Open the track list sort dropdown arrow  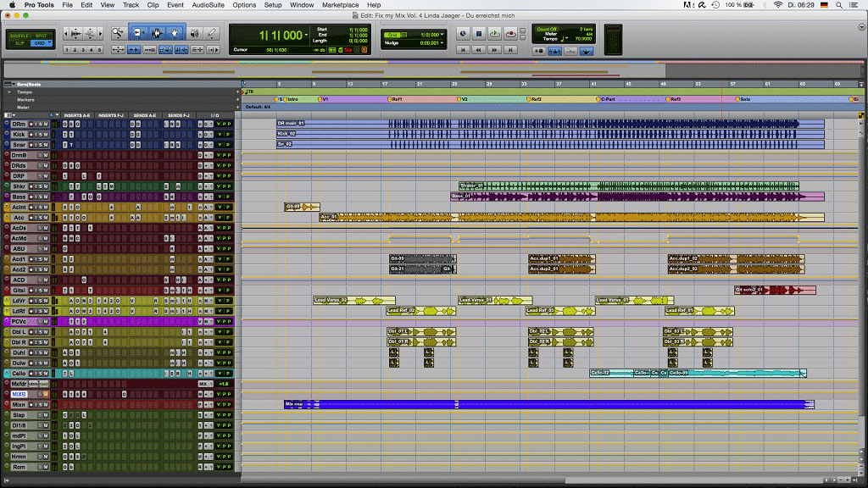[57, 114]
